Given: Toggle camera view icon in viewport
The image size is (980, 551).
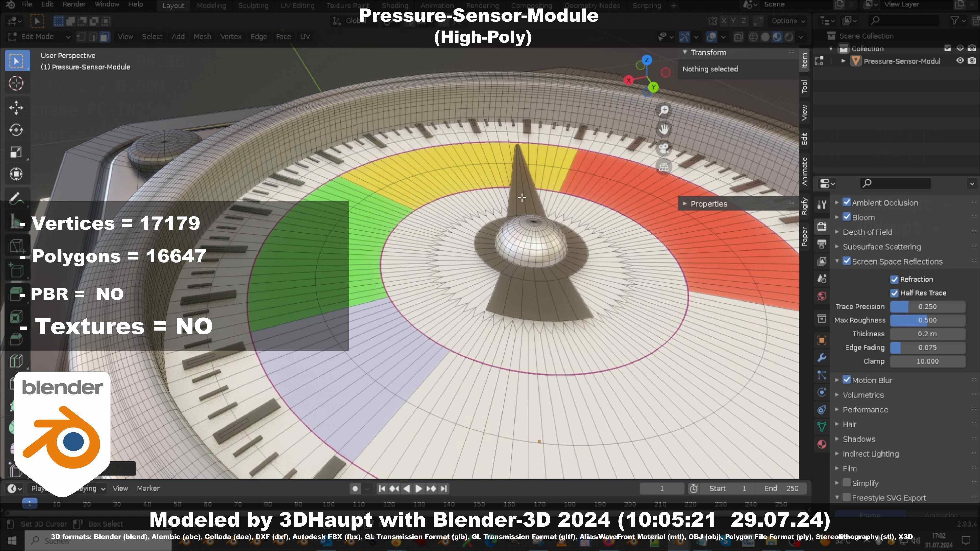Looking at the screenshot, I should pyautogui.click(x=664, y=148).
